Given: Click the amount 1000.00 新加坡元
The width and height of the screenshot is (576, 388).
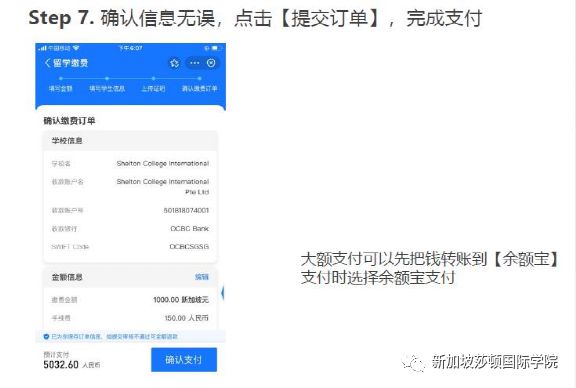Looking at the screenshot, I should point(181,300).
